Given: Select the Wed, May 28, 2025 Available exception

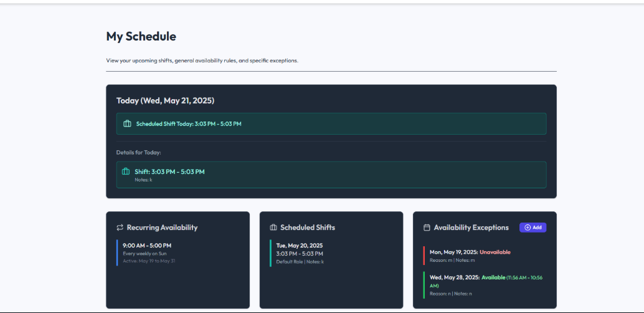Looking at the screenshot, I should click(x=485, y=285).
